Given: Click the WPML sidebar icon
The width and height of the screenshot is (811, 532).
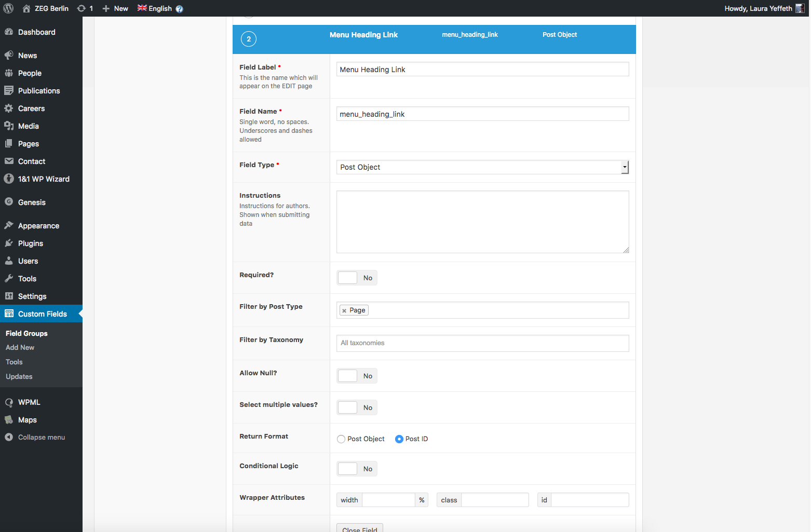Looking at the screenshot, I should pyautogui.click(x=9, y=402).
